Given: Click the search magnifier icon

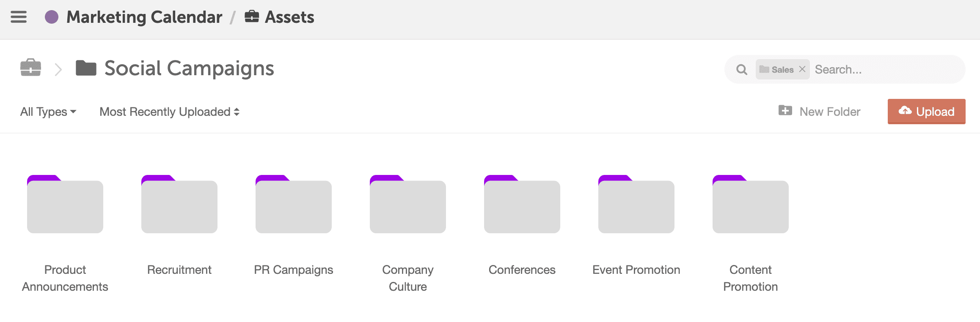Looking at the screenshot, I should pyautogui.click(x=742, y=69).
